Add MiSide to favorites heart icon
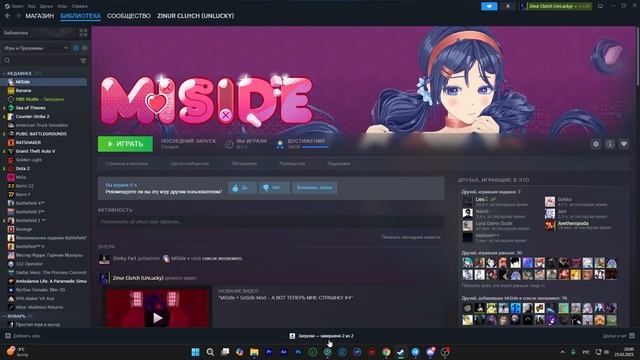 pyautogui.click(x=624, y=144)
